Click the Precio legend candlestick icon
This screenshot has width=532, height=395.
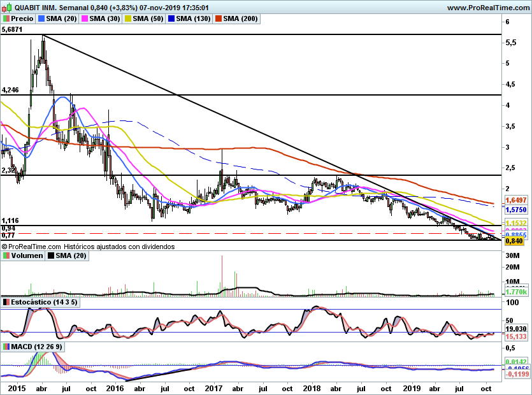click(x=6, y=18)
